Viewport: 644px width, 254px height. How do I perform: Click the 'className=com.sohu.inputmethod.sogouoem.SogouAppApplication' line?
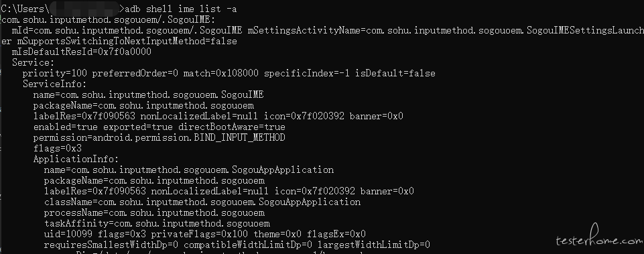click(x=202, y=202)
